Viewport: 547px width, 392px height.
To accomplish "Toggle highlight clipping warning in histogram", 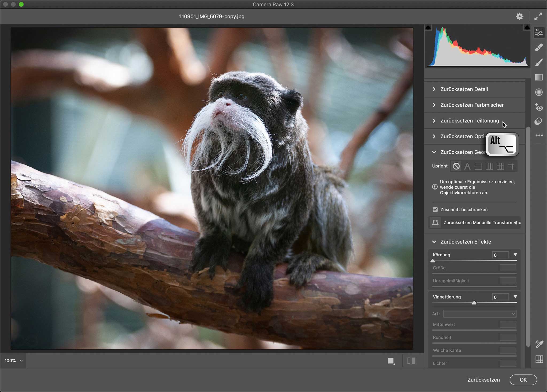I will click(x=527, y=28).
